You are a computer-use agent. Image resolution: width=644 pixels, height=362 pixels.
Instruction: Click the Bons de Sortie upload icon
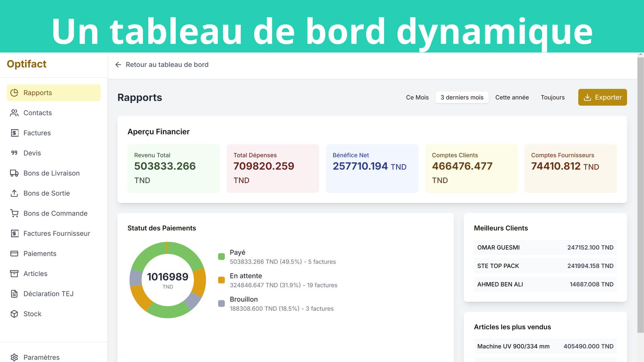[14, 193]
